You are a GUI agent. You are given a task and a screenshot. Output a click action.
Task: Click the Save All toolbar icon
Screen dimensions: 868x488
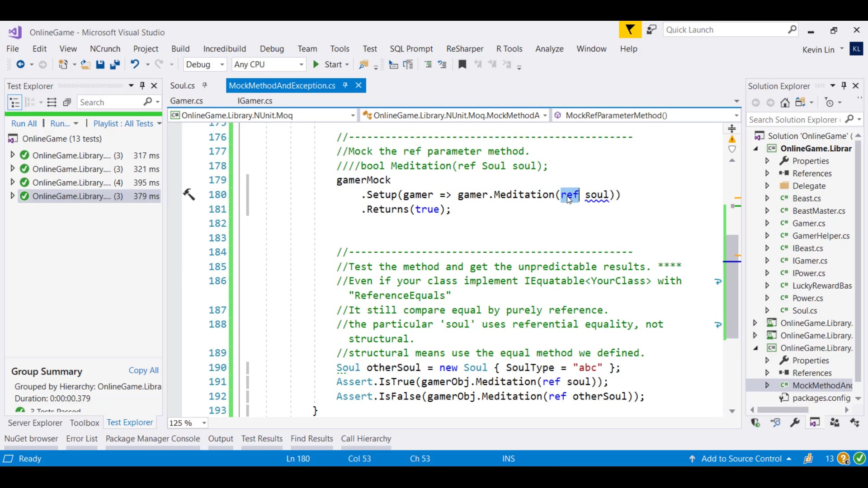[x=115, y=65]
